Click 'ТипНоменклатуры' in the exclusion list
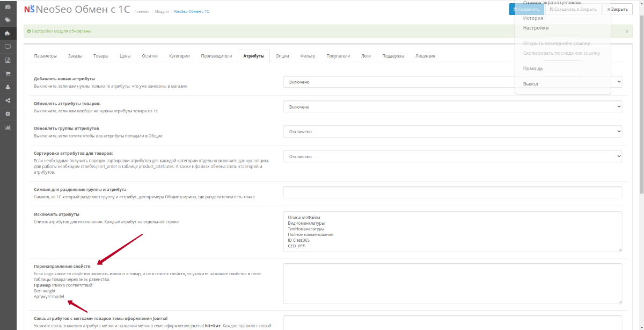This screenshot has height=330, width=644. (x=306, y=229)
